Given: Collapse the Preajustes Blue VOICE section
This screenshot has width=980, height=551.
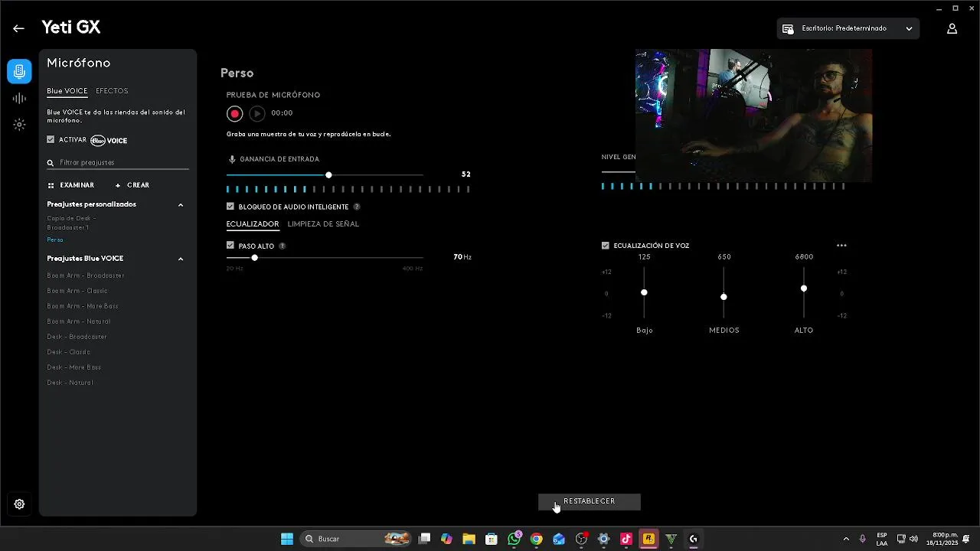Looking at the screenshot, I should [x=181, y=259].
